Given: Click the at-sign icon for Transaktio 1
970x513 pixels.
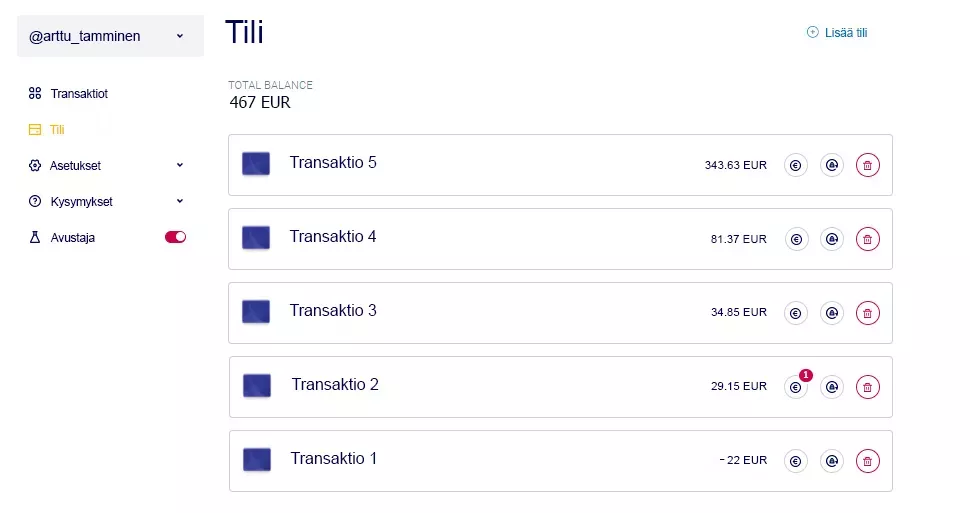Looking at the screenshot, I should pyautogui.click(x=832, y=461).
